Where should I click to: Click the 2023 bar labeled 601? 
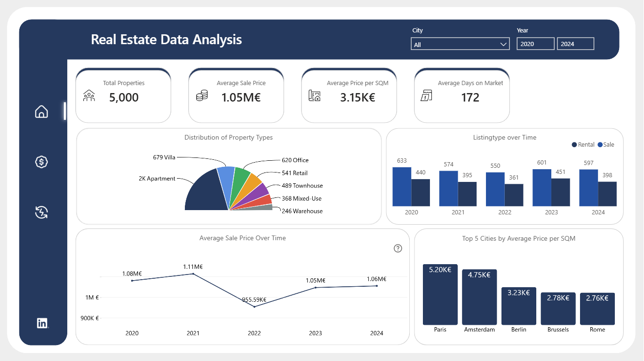(x=541, y=188)
